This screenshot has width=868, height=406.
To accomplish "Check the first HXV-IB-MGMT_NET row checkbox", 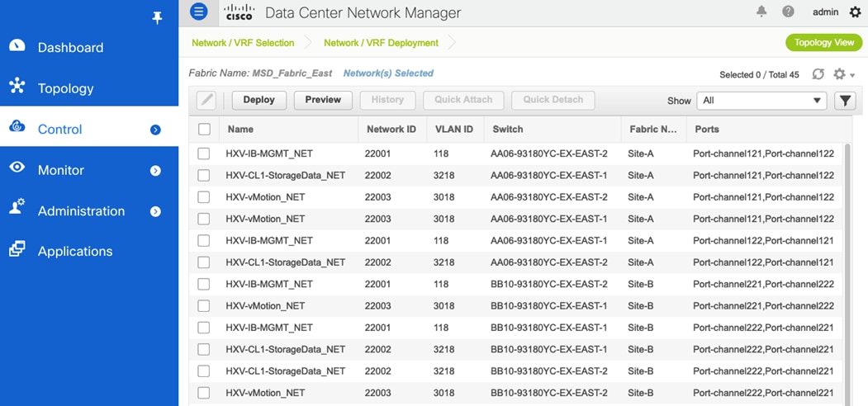I will point(204,153).
